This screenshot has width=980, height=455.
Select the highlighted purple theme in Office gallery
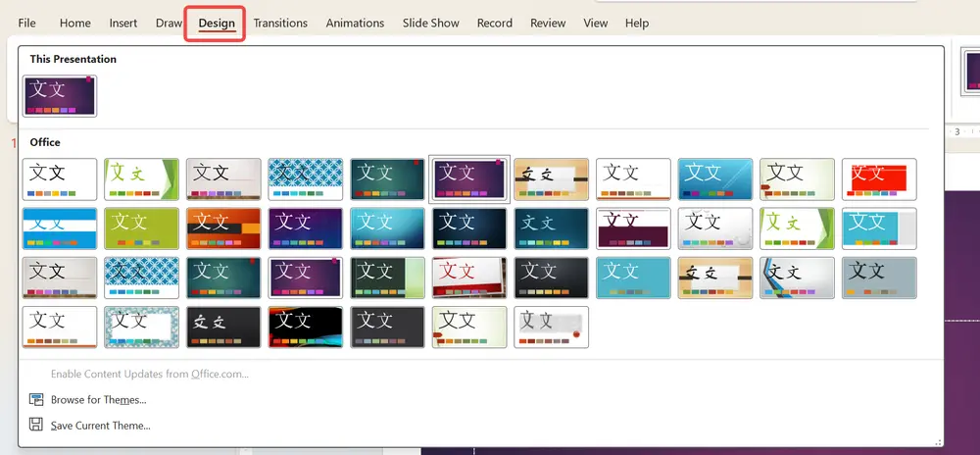tap(469, 179)
